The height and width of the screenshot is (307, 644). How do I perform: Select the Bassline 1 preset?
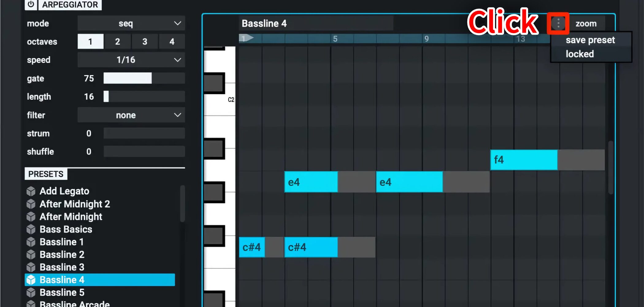pos(100,242)
